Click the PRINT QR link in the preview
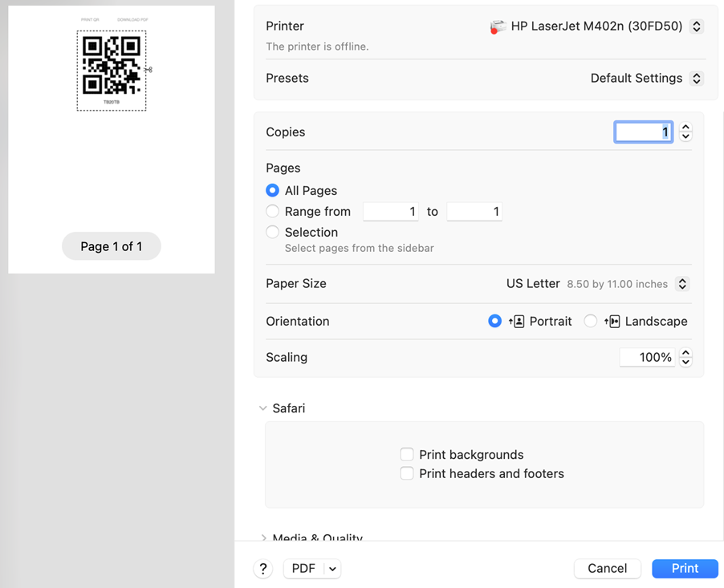 89,18
